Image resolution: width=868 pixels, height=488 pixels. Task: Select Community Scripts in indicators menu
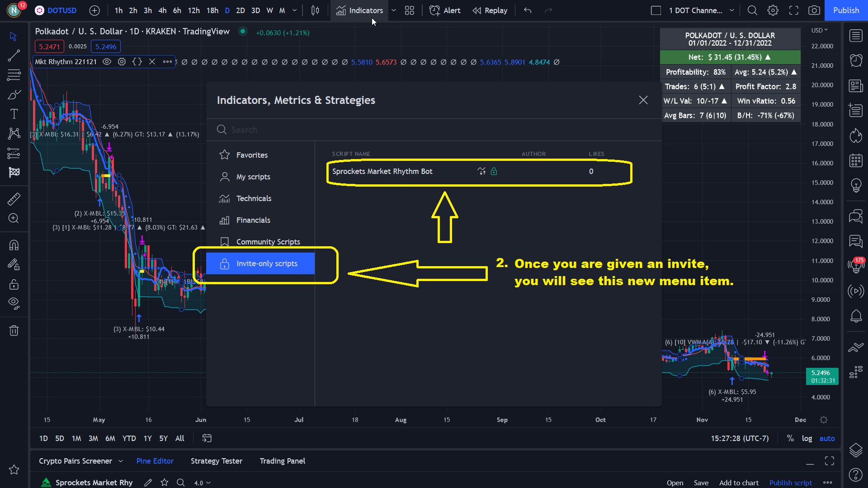click(x=268, y=242)
